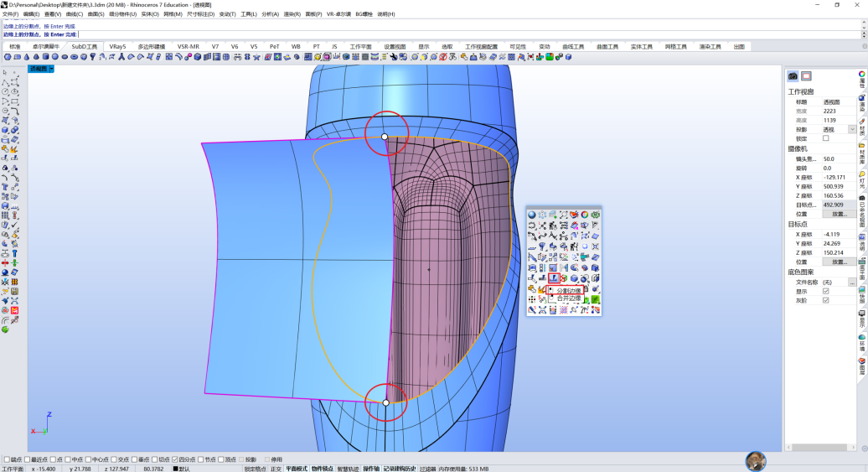This screenshot has width=868, height=472.
Task: Toggle 正交 ortho mode in status bar
Action: [276, 469]
